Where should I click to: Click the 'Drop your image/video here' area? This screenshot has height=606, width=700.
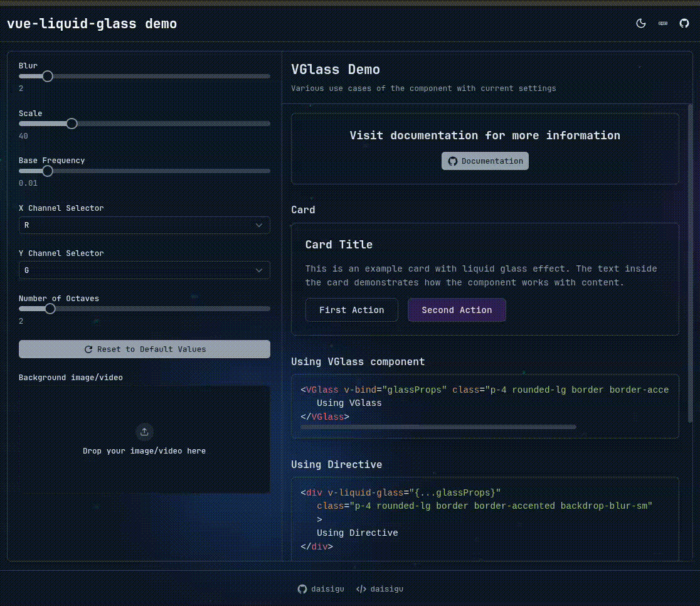tap(144, 440)
